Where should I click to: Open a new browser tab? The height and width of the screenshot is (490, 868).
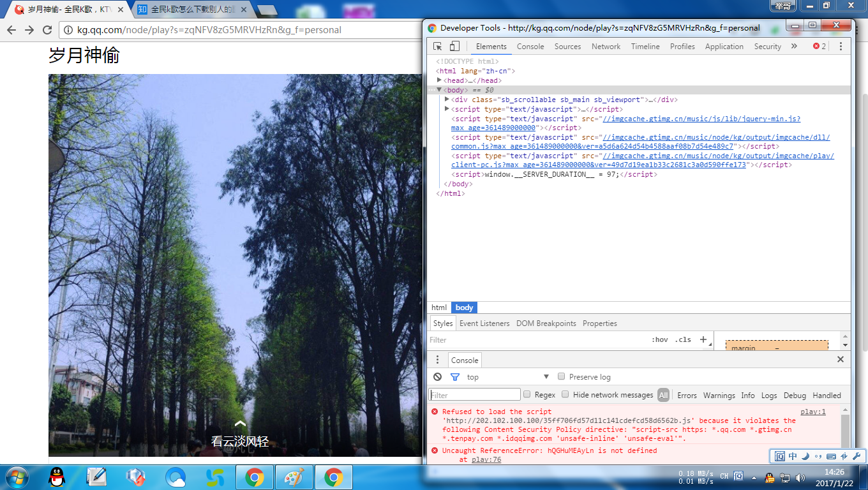tap(267, 10)
